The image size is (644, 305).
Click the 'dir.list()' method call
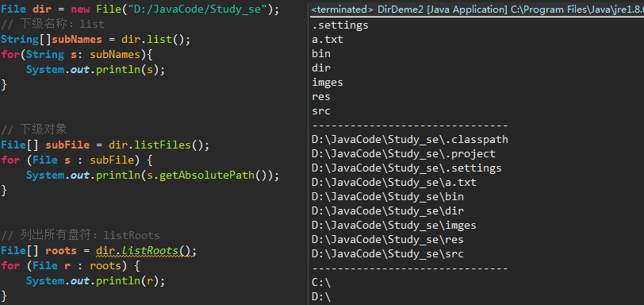tap(153, 40)
